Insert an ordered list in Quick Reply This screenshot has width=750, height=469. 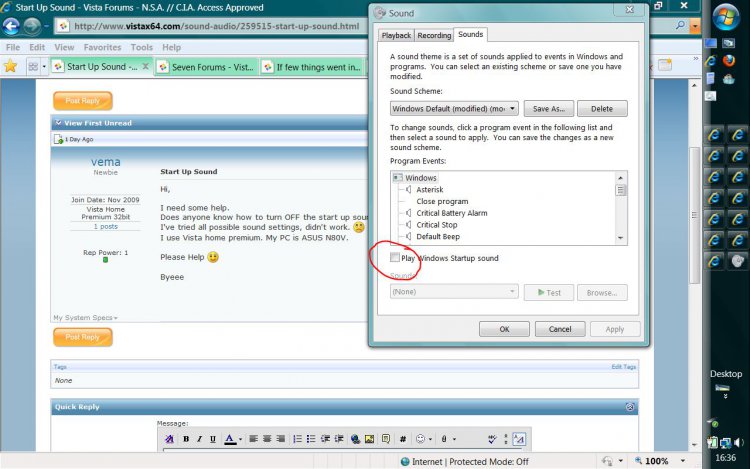click(297, 439)
